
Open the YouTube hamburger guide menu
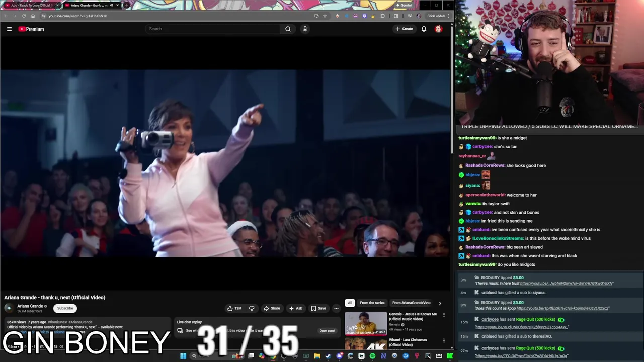pos(9,29)
